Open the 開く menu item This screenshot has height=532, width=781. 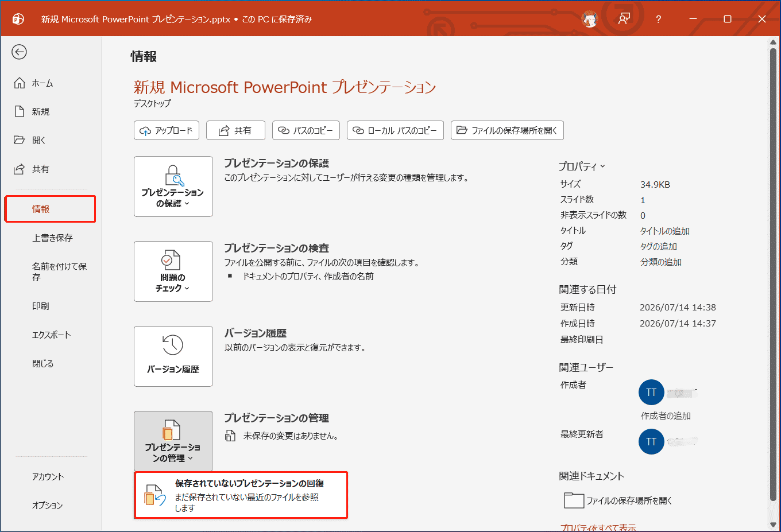[30, 140]
